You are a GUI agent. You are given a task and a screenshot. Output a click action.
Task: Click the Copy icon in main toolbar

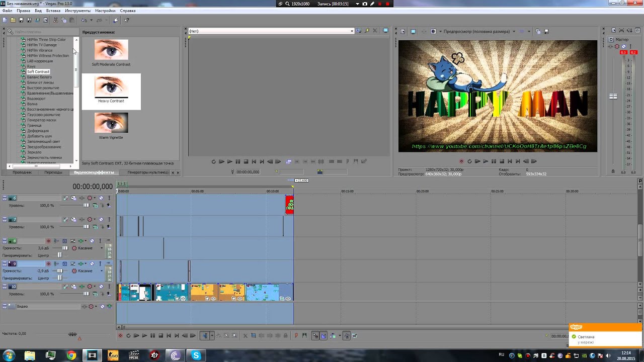(63, 20)
